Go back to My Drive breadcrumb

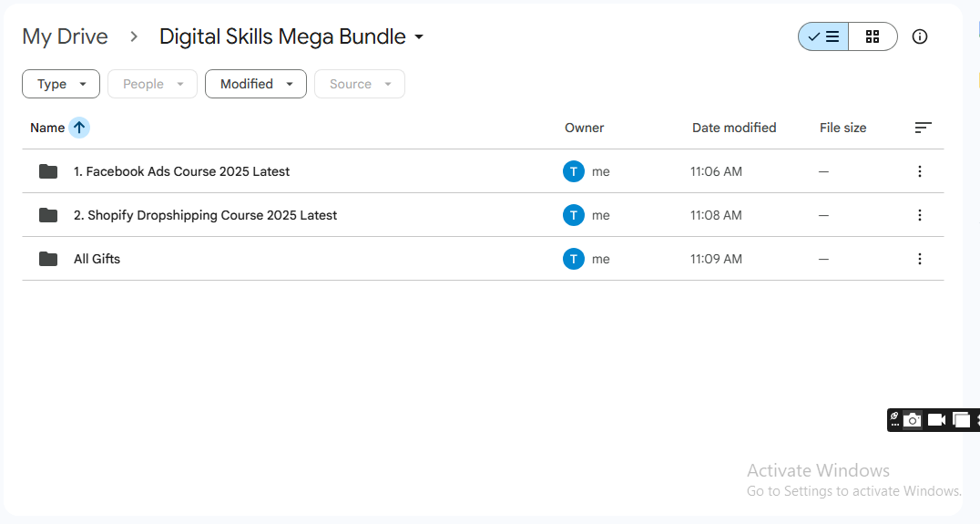65,36
